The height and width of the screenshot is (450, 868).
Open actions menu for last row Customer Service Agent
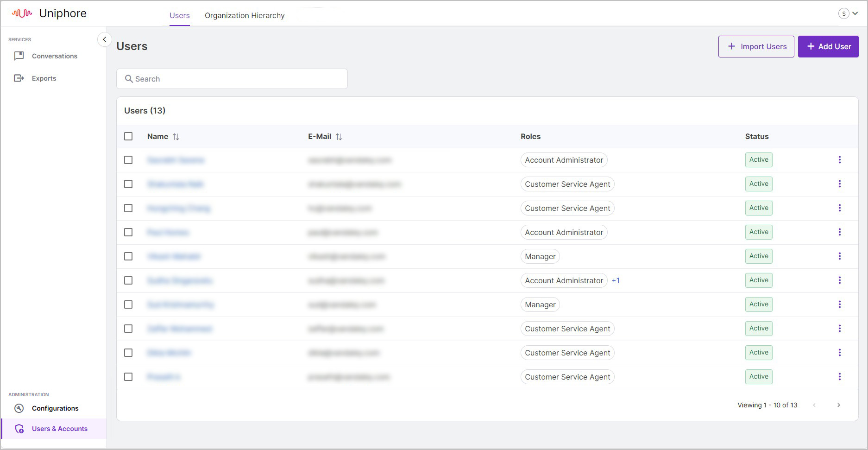[x=839, y=377]
